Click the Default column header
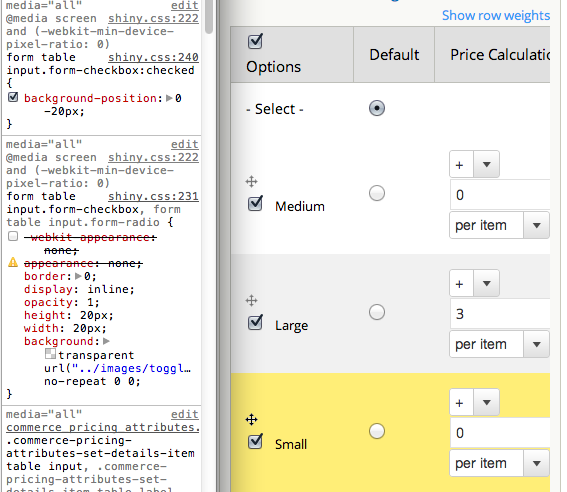 tap(394, 55)
